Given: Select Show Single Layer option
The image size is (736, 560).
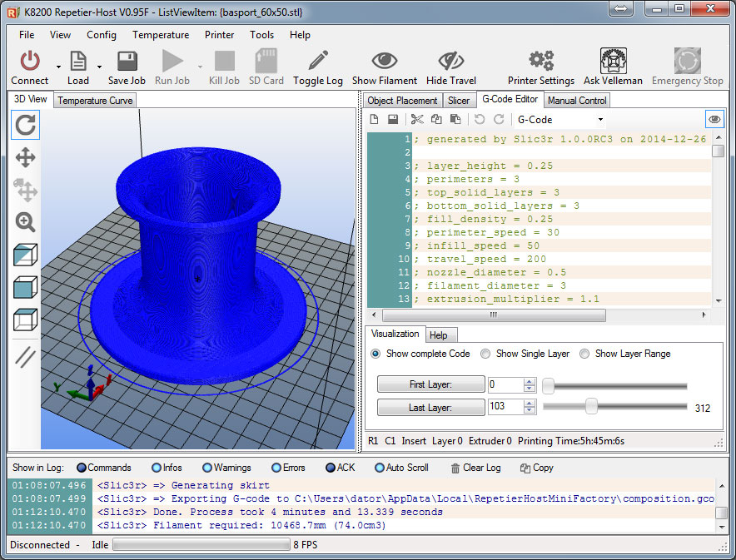Looking at the screenshot, I should [485, 354].
